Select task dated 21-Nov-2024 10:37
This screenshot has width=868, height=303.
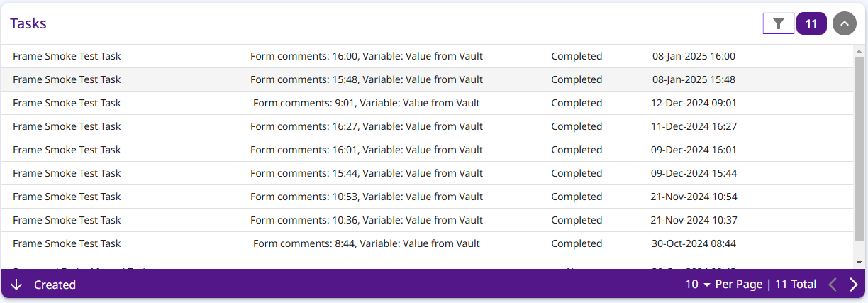click(x=428, y=220)
